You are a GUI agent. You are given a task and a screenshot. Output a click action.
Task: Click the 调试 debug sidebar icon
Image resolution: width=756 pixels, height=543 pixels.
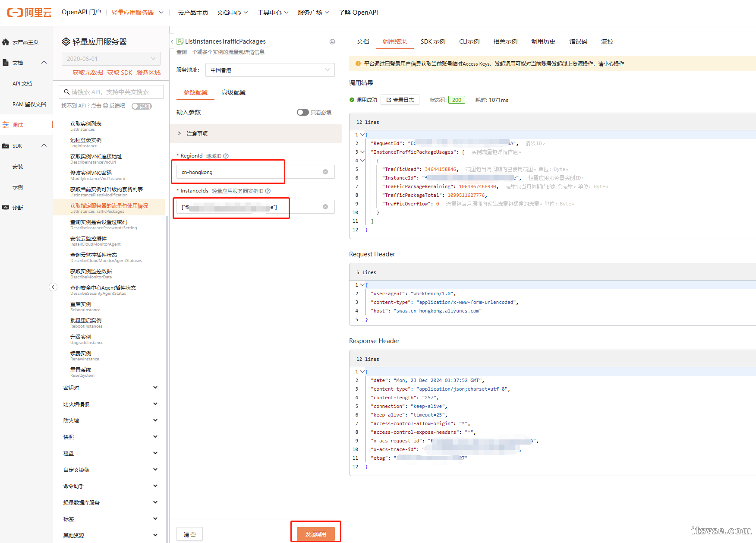(x=6, y=125)
